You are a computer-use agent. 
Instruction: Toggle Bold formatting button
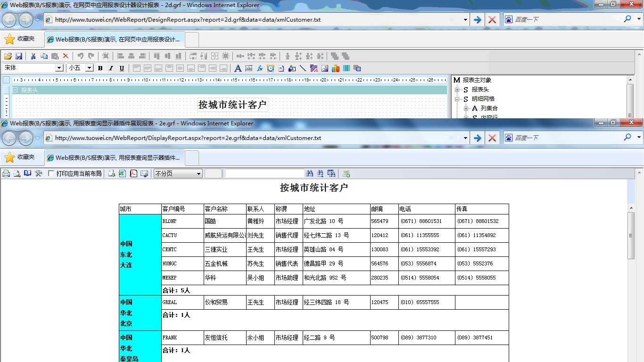pos(100,68)
